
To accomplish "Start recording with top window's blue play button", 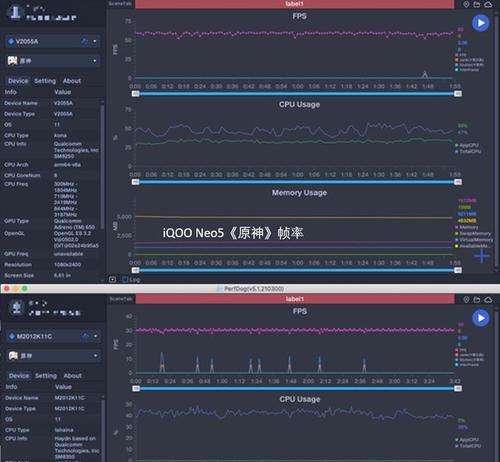I will pos(480,23).
